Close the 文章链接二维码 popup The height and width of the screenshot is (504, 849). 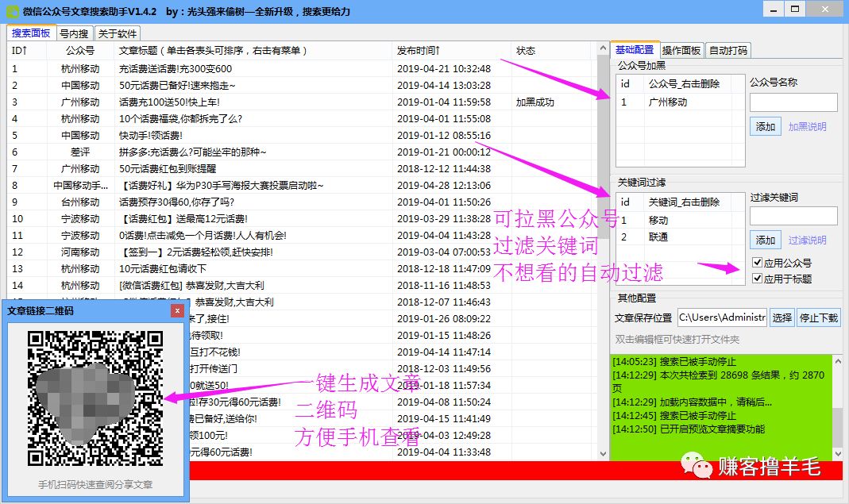pos(177,311)
